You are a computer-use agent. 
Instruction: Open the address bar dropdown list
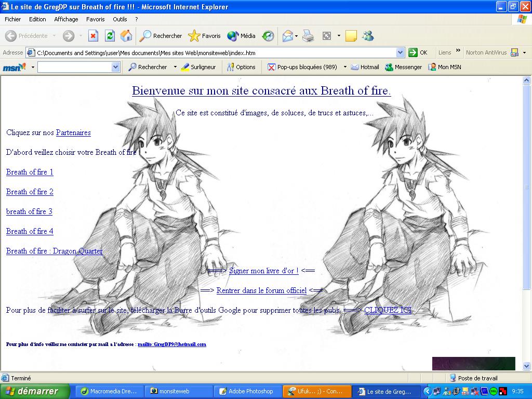coord(401,52)
